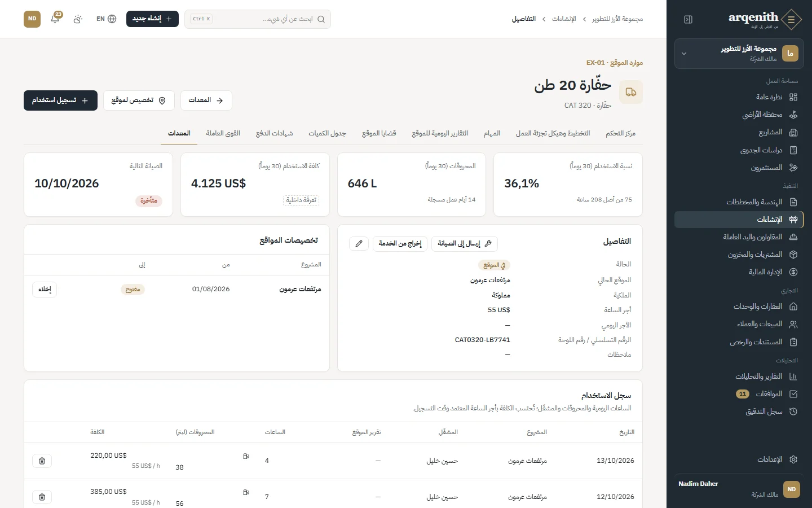Open نظرة عامة in the sidebar
The width and height of the screenshot is (812, 508).
coord(739,97)
